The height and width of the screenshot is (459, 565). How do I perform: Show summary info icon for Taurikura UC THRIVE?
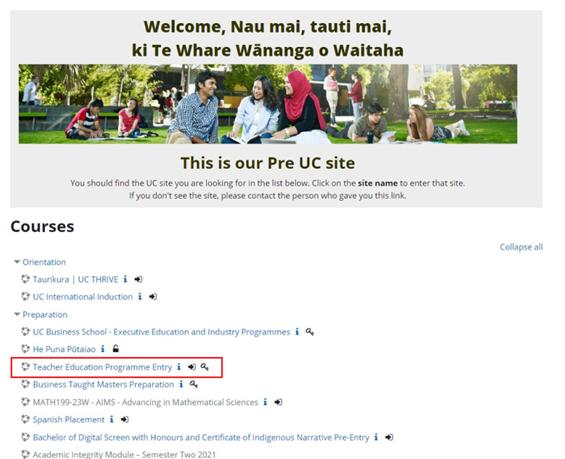click(125, 279)
